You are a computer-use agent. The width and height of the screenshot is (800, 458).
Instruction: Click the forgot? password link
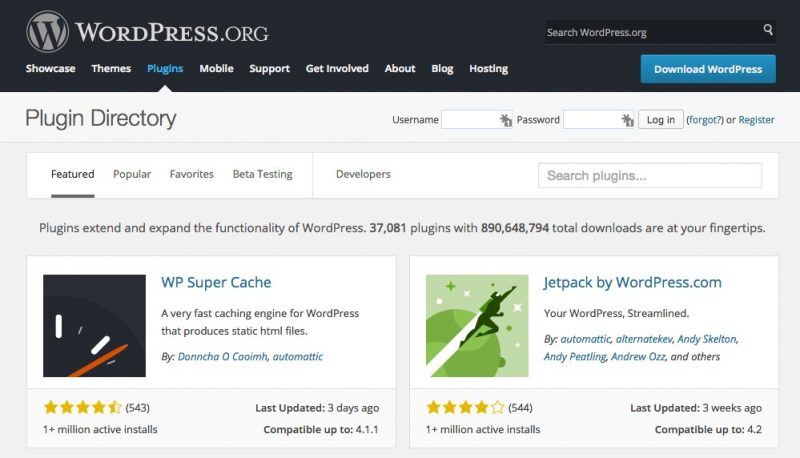pyautogui.click(x=705, y=119)
